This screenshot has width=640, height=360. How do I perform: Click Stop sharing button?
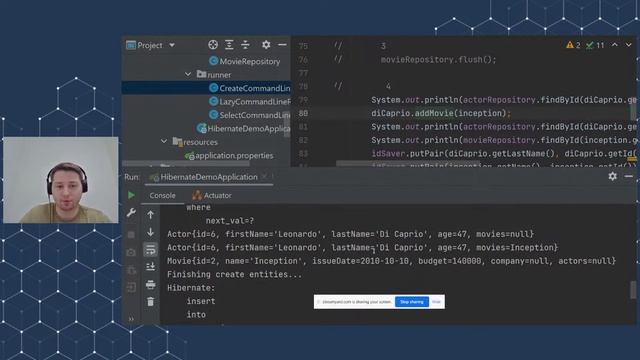tap(412, 302)
